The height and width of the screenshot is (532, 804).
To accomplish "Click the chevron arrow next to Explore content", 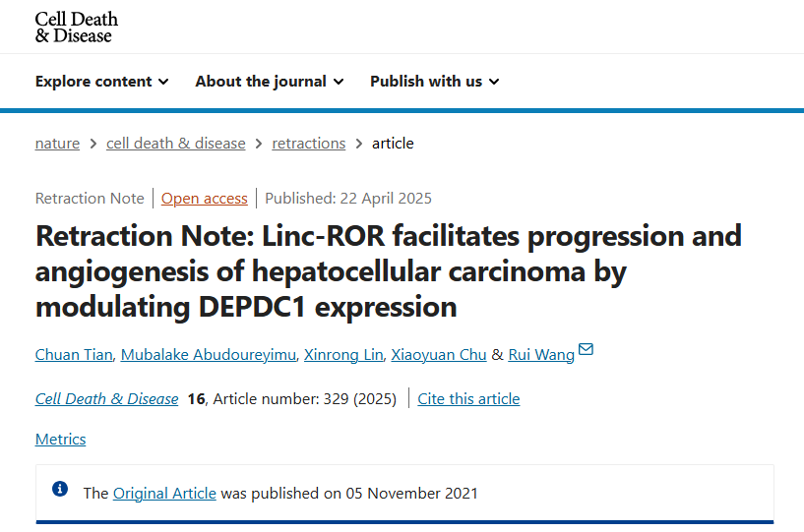I will point(163,82).
